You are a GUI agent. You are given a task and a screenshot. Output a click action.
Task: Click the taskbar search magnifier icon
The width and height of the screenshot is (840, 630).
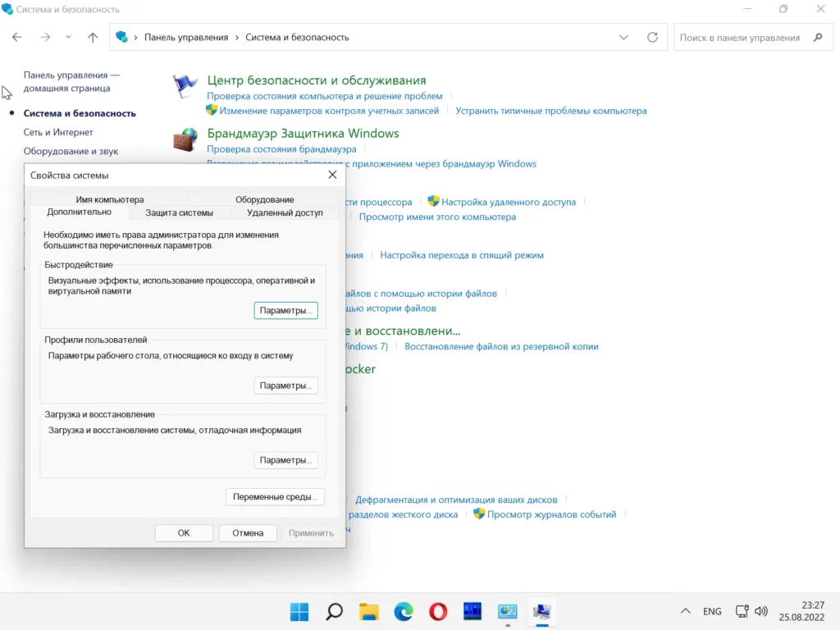tap(334, 611)
